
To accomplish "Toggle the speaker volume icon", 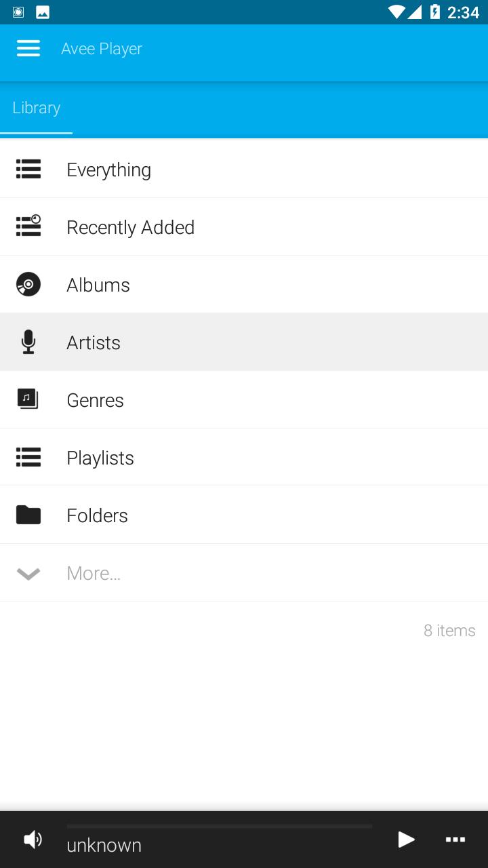I will [x=33, y=840].
